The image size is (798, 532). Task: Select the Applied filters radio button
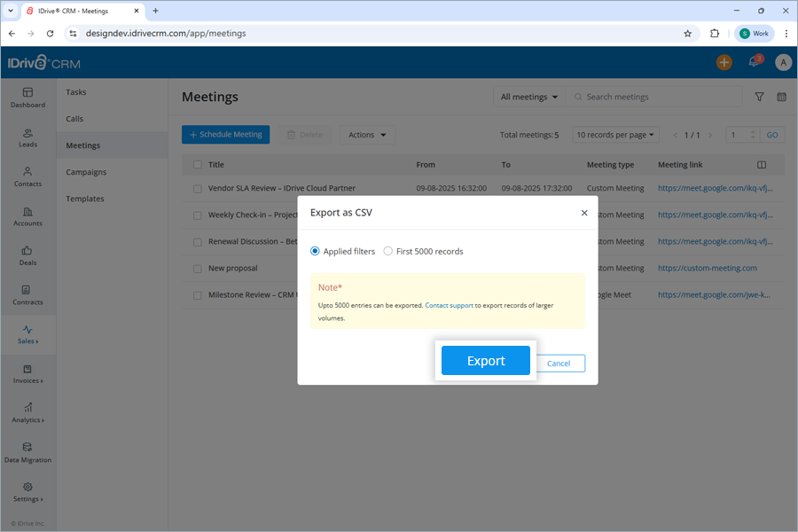315,251
